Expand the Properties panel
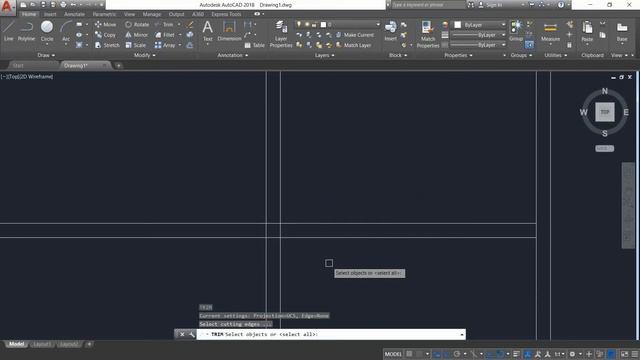Image resolution: width=640 pixels, height=360 pixels. click(x=458, y=55)
